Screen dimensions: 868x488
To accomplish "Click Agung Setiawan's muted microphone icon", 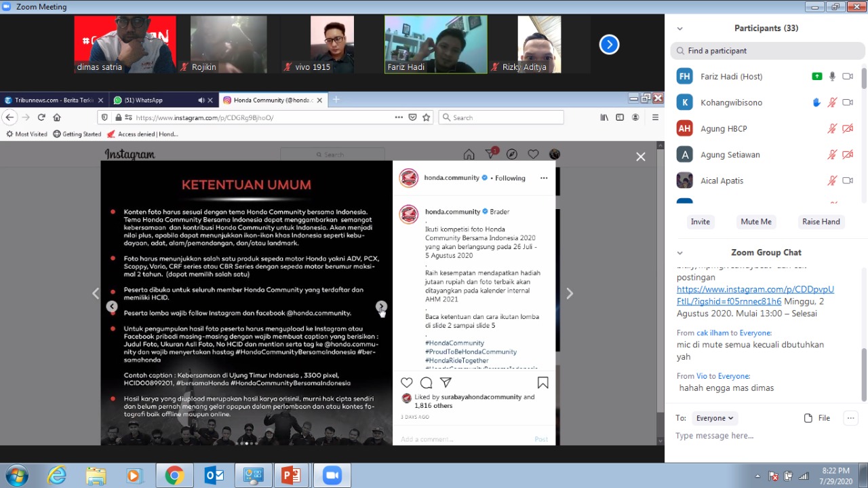I will point(832,155).
